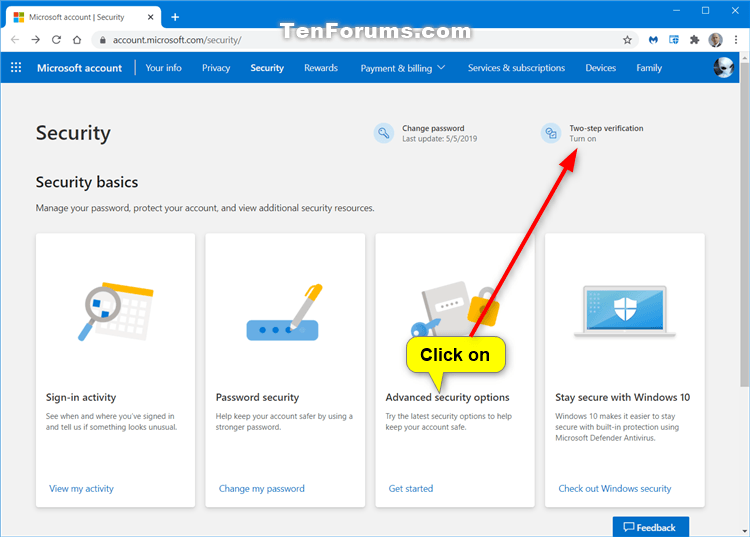This screenshot has width=750, height=537.
Task: Click the Windows 10 shield laptop illustration
Action: (x=625, y=311)
